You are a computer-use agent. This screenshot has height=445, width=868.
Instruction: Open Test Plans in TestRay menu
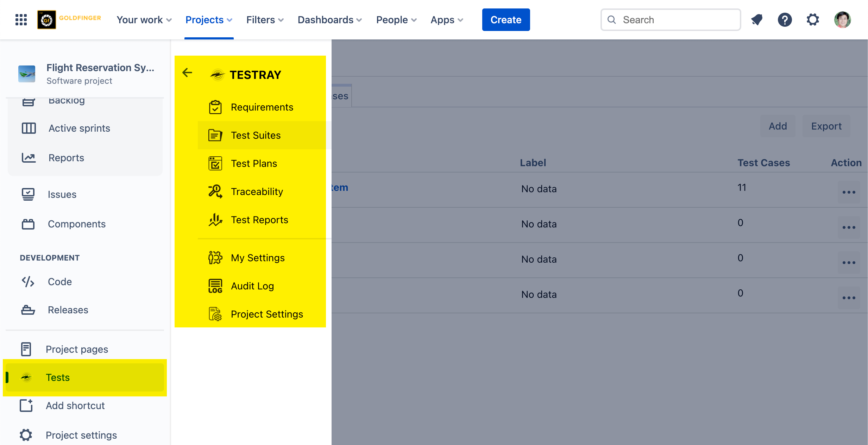pos(253,163)
